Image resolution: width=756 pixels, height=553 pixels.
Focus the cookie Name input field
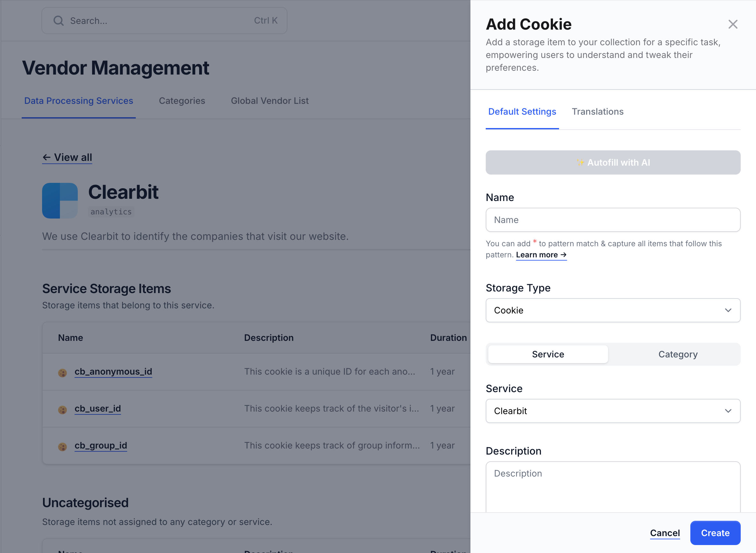click(x=613, y=220)
